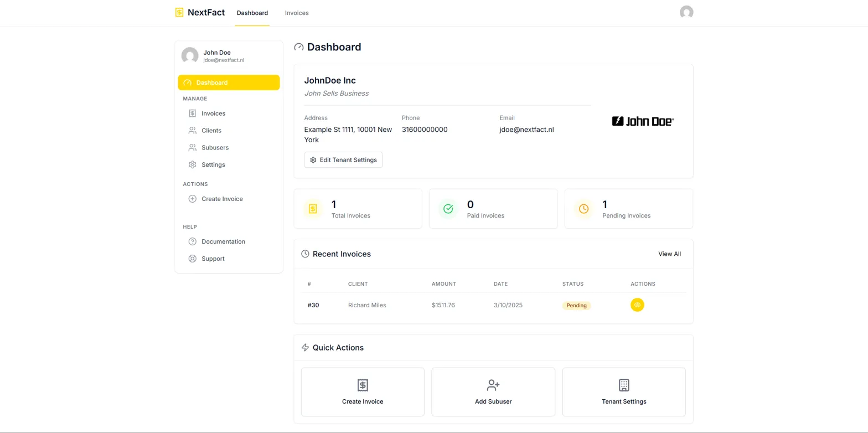View invoice #30 with the eye button
Screen dimensions: 868x433
pyautogui.click(x=637, y=305)
